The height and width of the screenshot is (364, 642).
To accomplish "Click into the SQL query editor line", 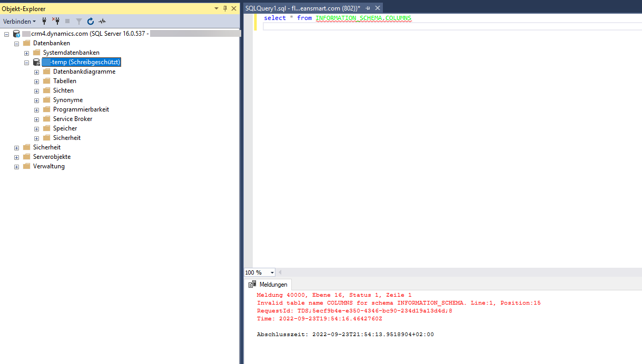I will tap(369, 17).
